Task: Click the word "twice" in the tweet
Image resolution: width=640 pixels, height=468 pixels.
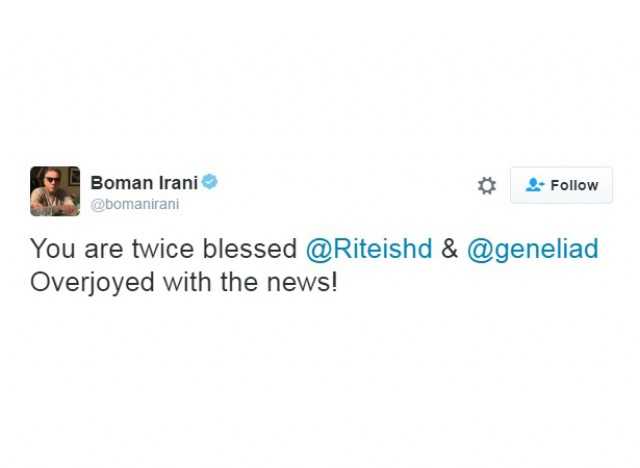Action: pyautogui.click(x=162, y=249)
